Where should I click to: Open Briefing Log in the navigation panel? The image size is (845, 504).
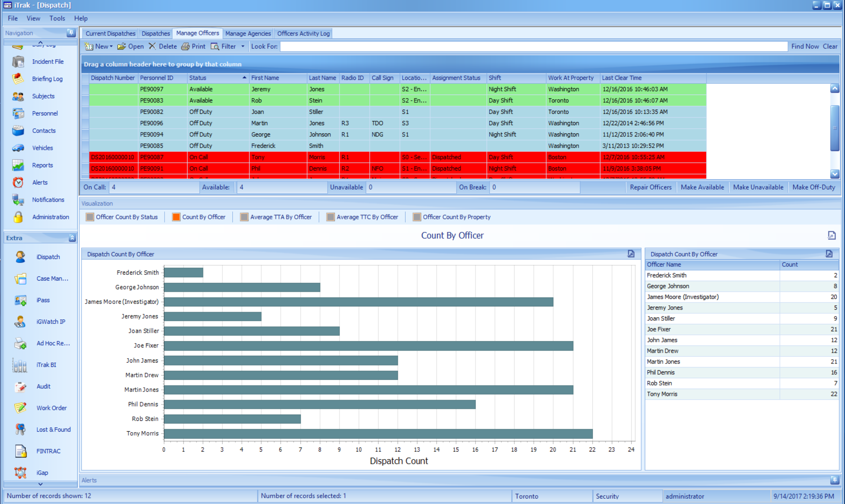tap(47, 79)
